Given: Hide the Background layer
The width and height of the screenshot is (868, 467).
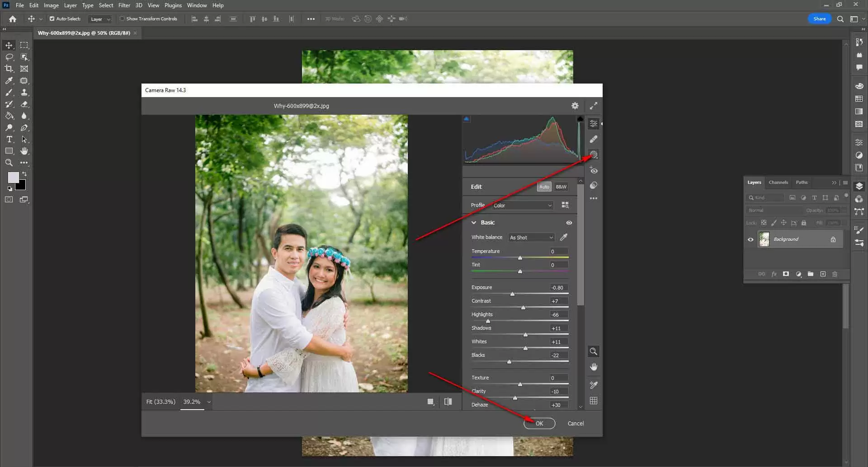Looking at the screenshot, I should pyautogui.click(x=751, y=239).
